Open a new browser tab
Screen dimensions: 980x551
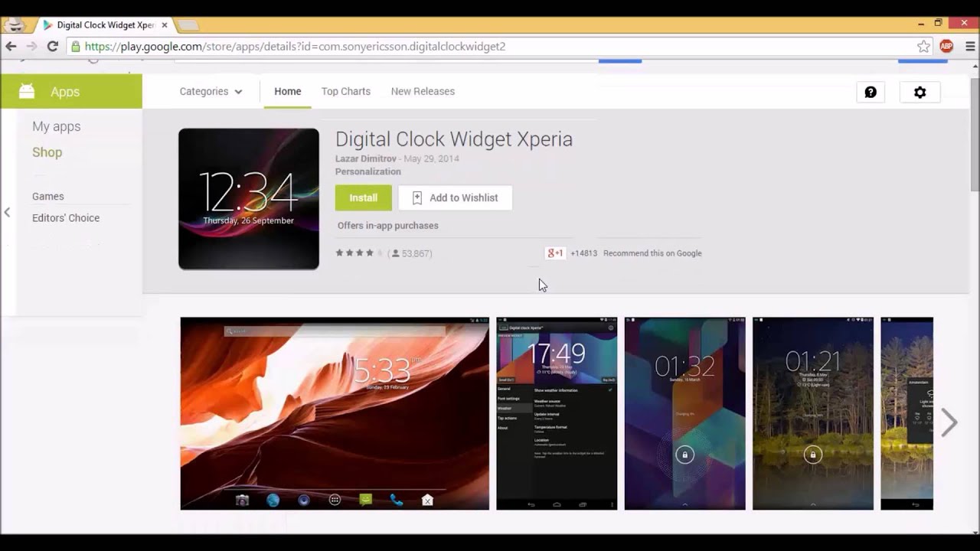[188, 25]
